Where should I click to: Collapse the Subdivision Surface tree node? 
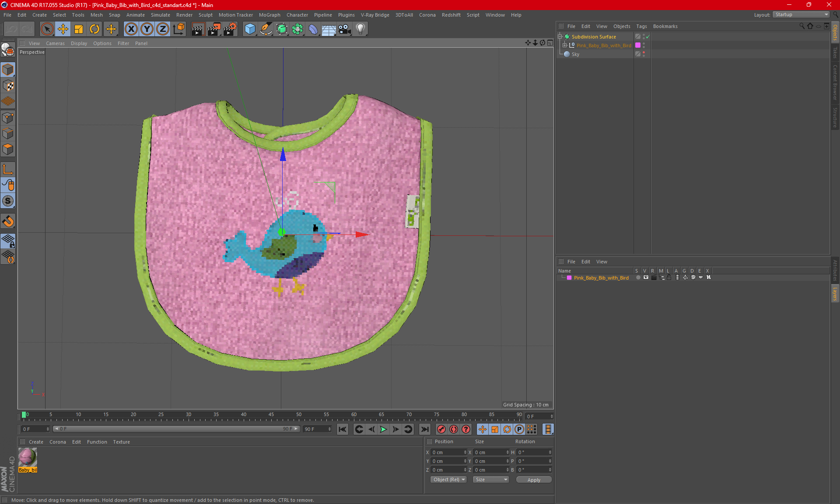[560, 37]
